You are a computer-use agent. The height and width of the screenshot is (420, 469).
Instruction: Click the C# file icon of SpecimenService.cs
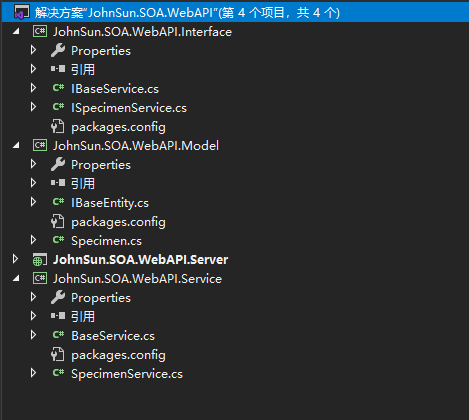point(58,373)
